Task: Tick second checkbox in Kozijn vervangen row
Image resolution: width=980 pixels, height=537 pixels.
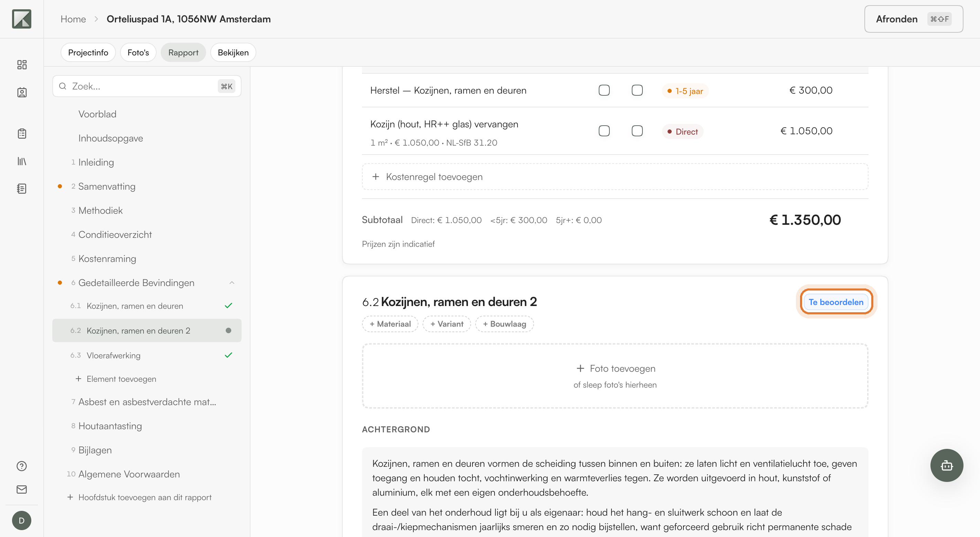Action: click(x=637, y=131)
